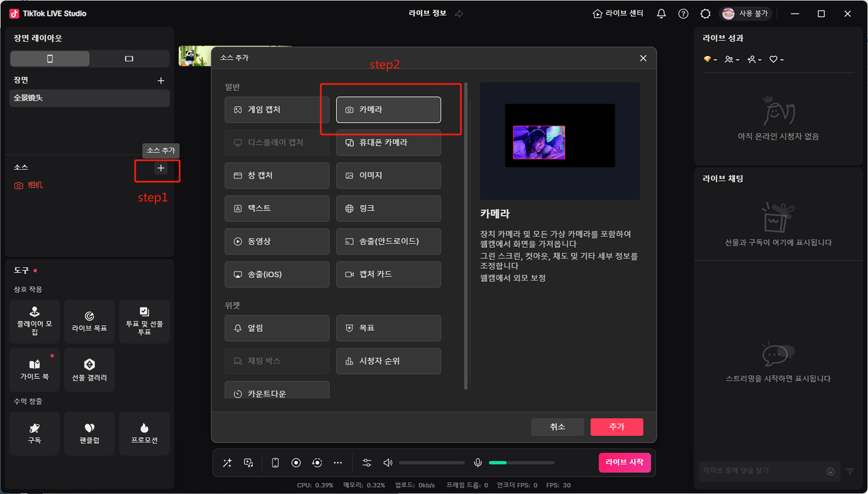This screenshot has height=494, width=868.
Task: Choose 송출(안드로이드) source type
Action: pos(389,241)
